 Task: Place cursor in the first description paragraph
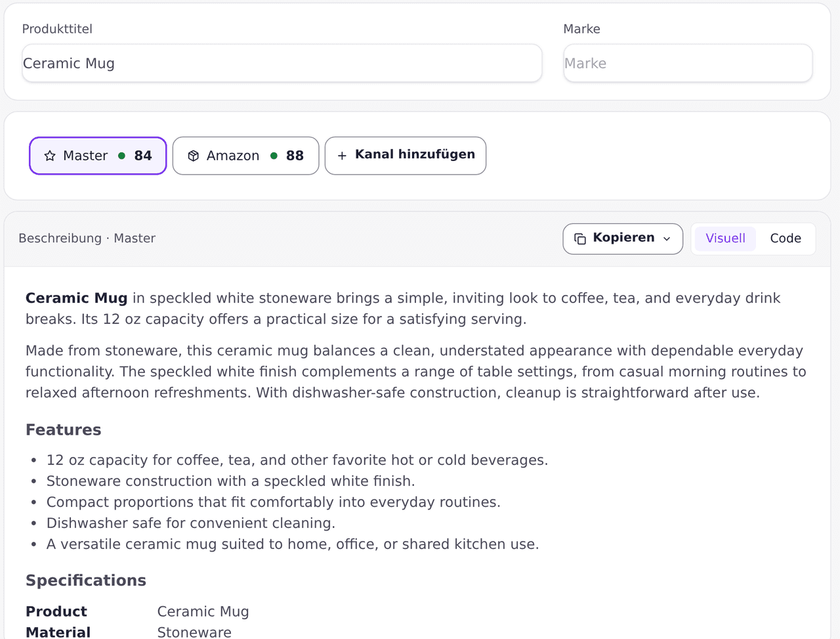(403, 309)
